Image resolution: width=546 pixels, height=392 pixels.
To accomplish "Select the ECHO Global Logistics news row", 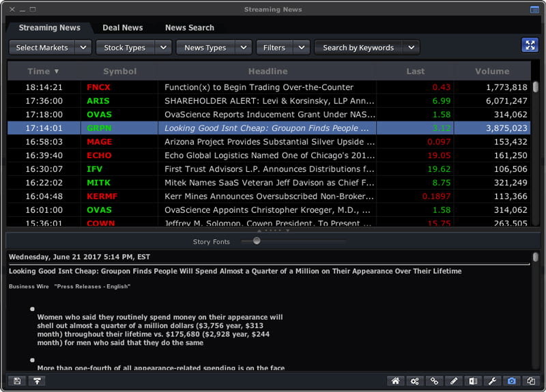I will click(269, 155).
